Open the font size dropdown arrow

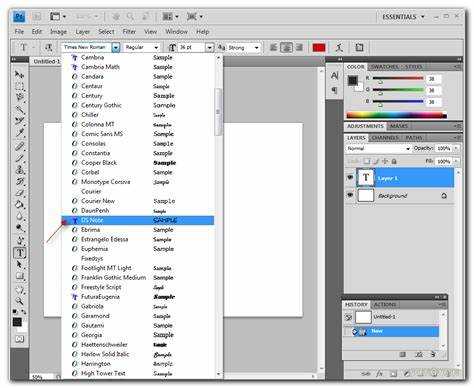[209, 47]
